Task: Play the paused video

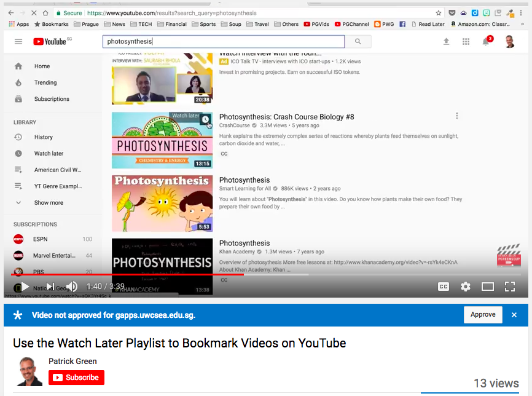Action: pyautogui.click(x=25, y=287)
